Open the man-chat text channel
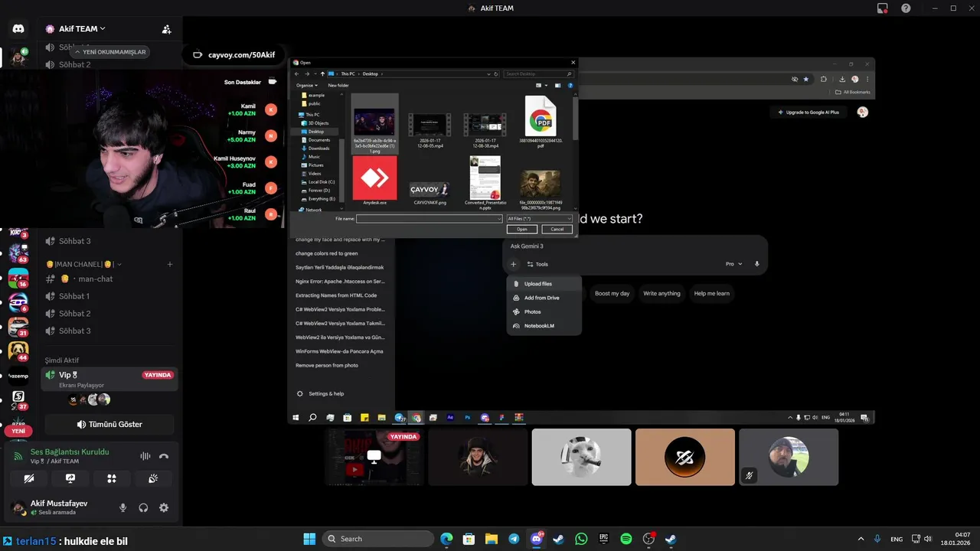Screen dimensions: 980x551 (x=109, y=279)
